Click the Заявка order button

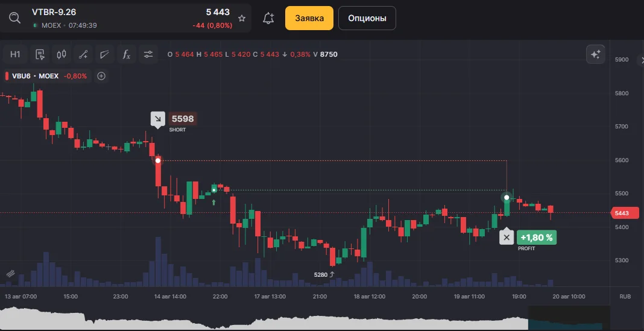pyautogui.click(x=309, y=18)
